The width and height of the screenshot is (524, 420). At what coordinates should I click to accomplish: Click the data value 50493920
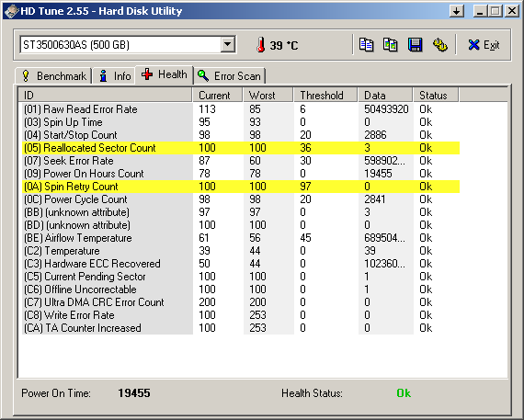(386, 109)
